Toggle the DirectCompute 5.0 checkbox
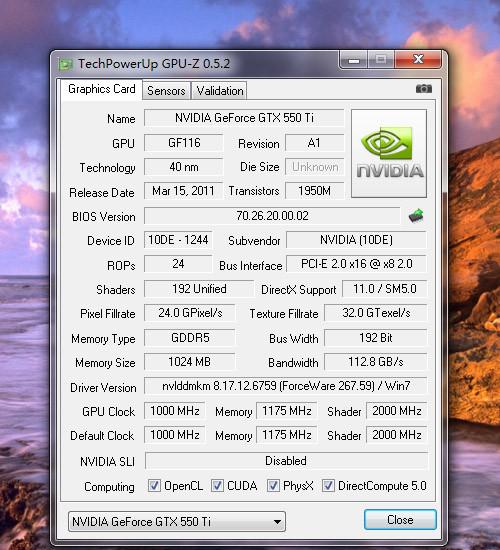Viewport: 500px width, 550px height. (328, 486)
